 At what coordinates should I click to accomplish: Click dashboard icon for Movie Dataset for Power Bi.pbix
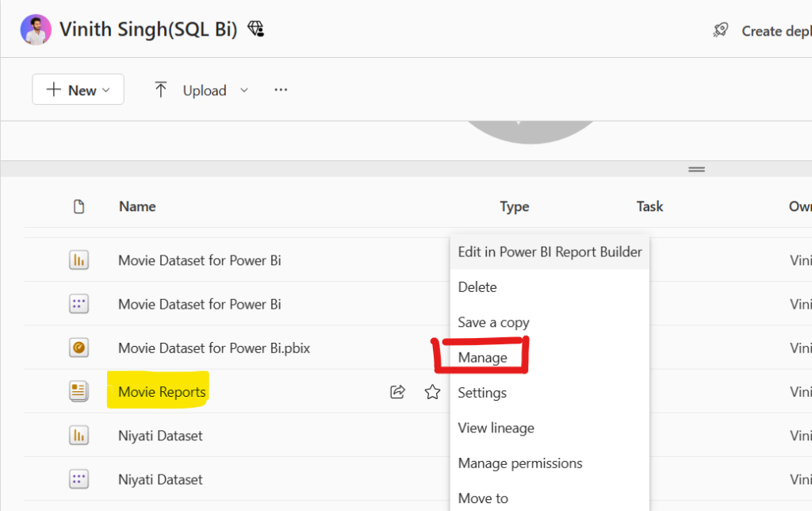(79, 348)
